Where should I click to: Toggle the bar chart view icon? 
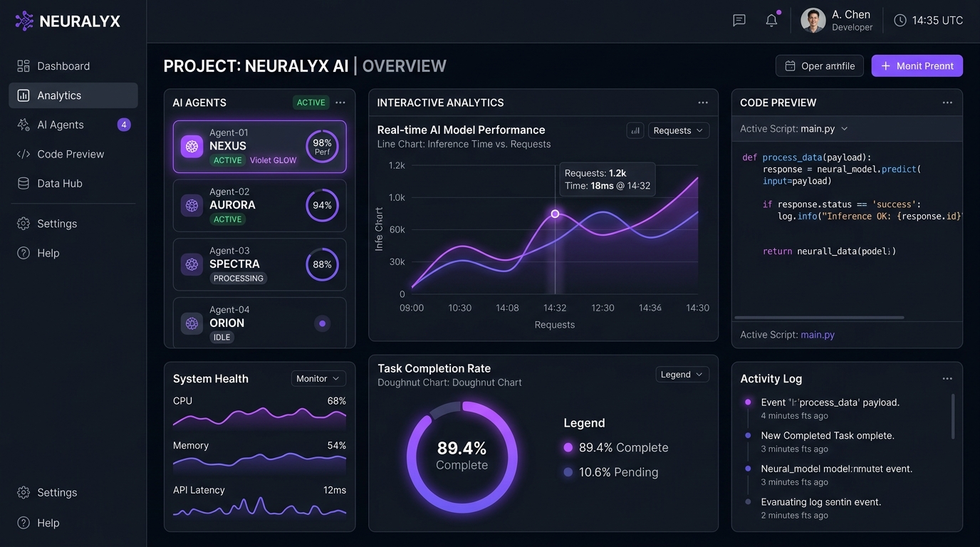point(635,130)
